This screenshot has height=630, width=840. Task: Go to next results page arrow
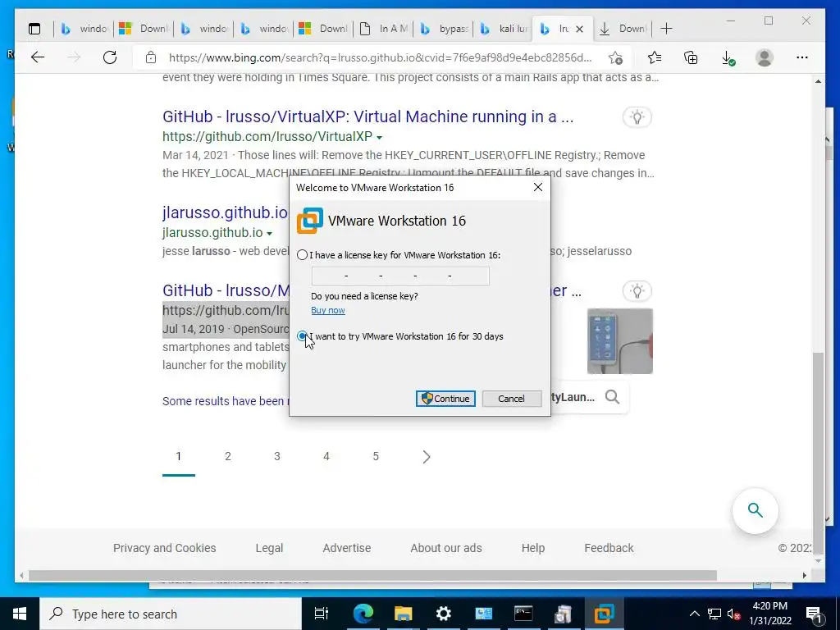tap(427, 456)
